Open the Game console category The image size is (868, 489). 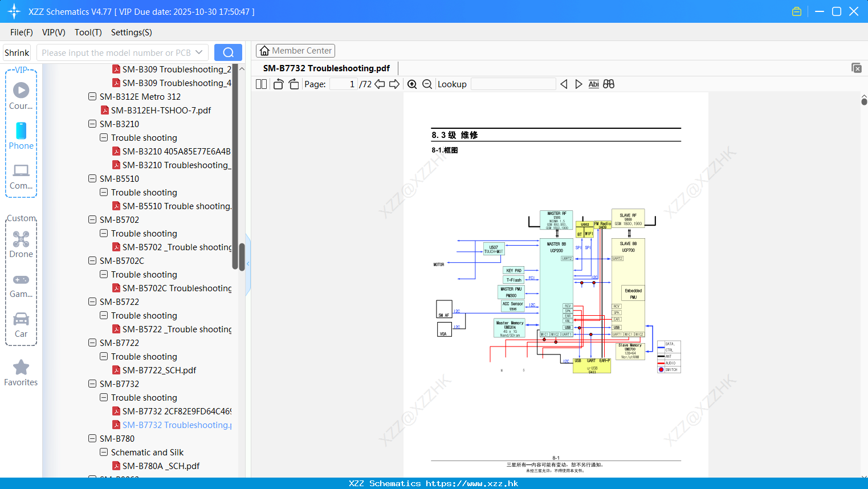click(21, 286)
